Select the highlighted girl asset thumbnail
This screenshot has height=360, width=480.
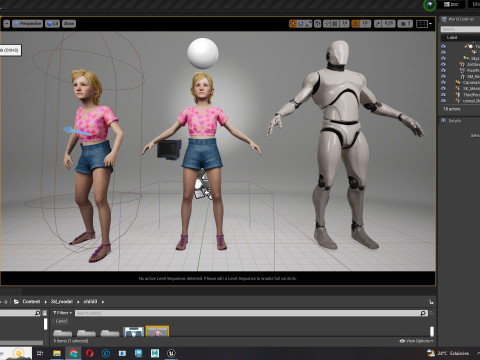(157, 332)
